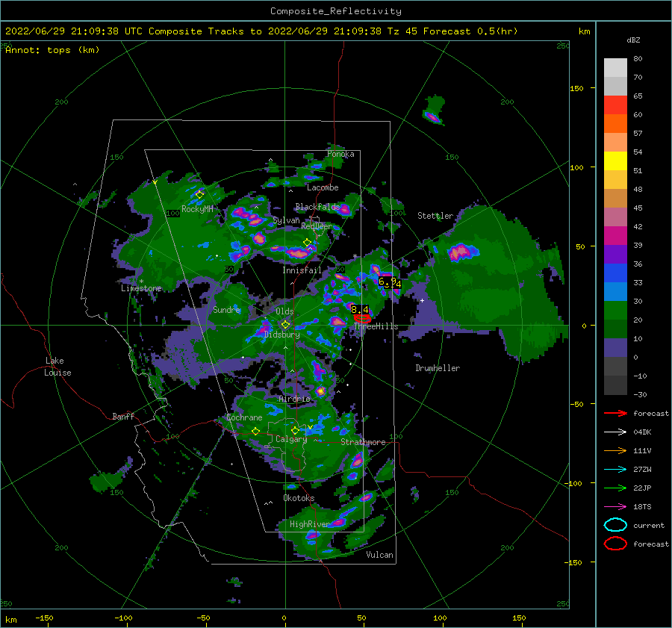Click the Annot: tops (km) label
Viewport: 672px width, 628px height.
click(52, 50)
